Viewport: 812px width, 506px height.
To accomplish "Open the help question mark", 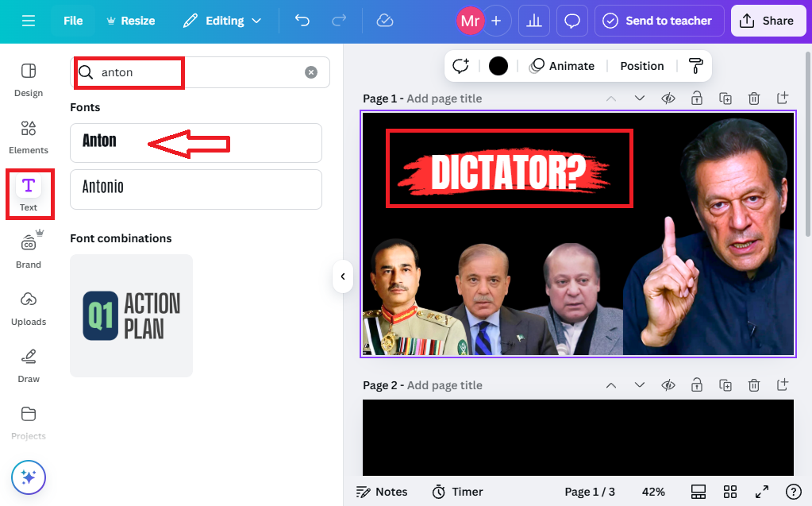I will 794,492.
